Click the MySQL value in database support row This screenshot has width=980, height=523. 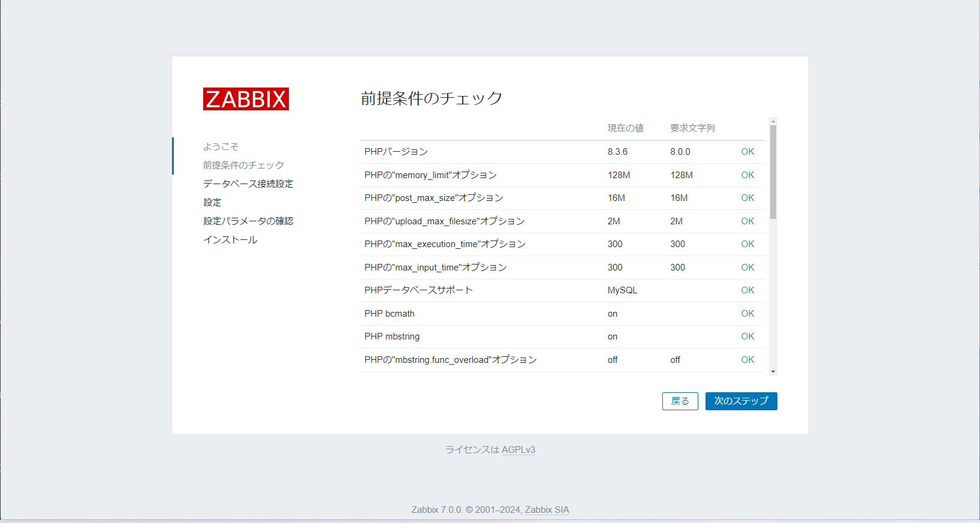622,290
